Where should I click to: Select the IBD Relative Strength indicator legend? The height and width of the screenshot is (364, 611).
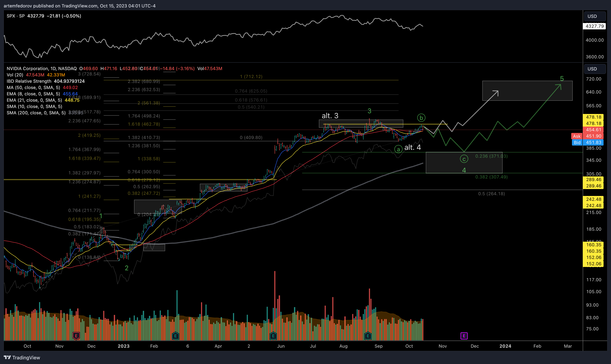[x=29, y=81]
